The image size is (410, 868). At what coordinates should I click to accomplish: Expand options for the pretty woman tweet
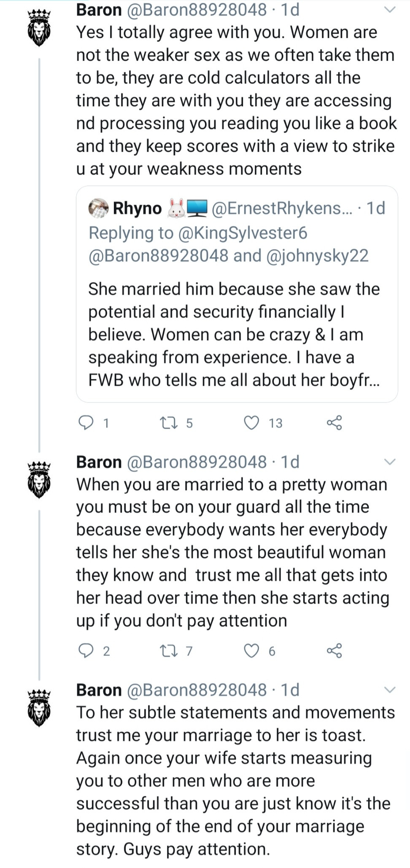[390, 462]
